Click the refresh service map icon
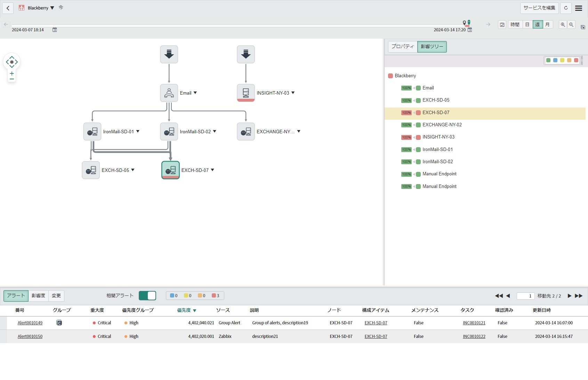The image size is (588, 380). pos(566,8)
